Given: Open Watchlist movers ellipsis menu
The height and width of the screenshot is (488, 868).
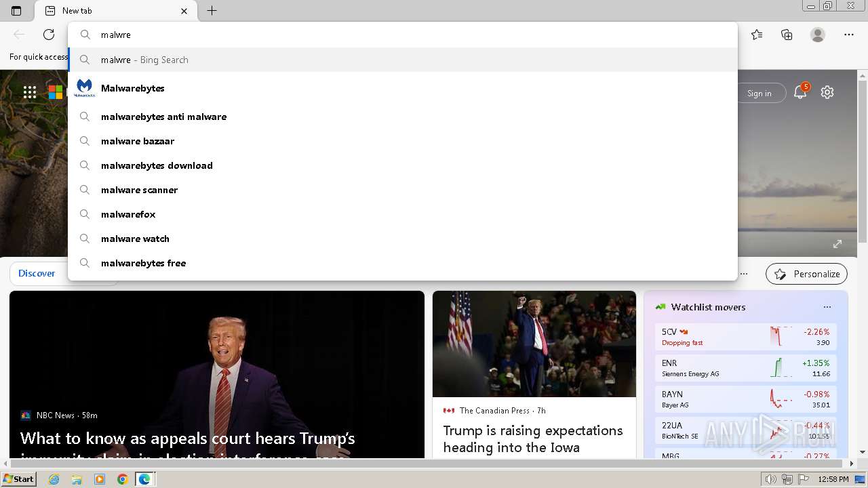Looking at the screenshot, I should [x=827, y=307].
